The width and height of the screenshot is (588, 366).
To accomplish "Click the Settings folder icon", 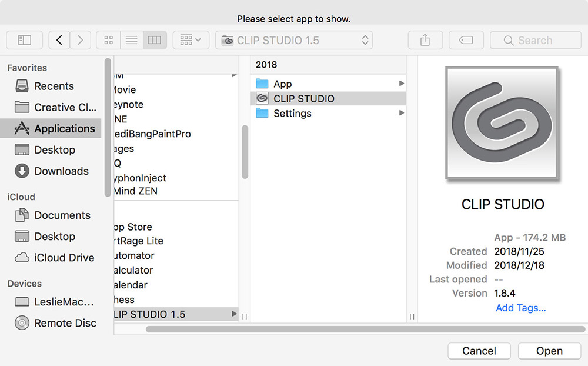I will coord(262,113).
